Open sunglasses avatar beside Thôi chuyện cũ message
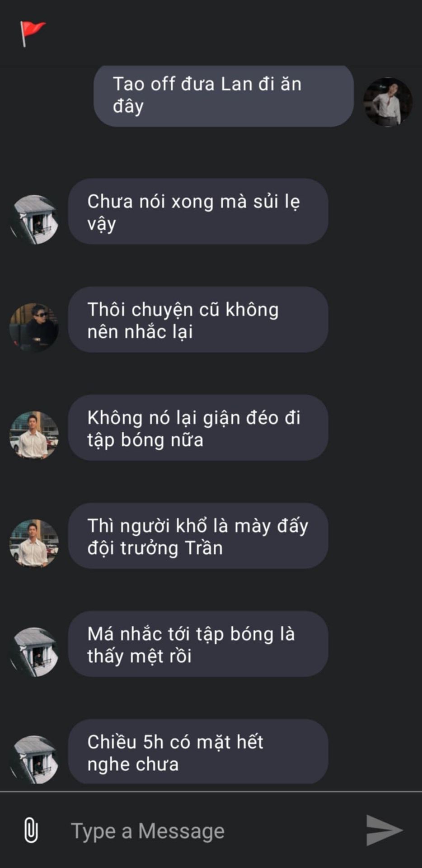422x868 pixels. (34, 327)
